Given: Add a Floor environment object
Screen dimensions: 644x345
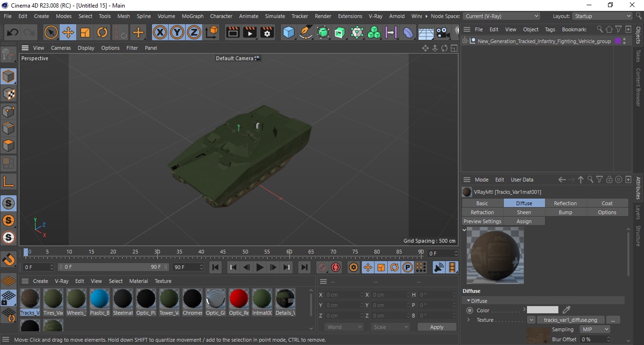Looking at the screenshot, I should [x=426, y=33].
